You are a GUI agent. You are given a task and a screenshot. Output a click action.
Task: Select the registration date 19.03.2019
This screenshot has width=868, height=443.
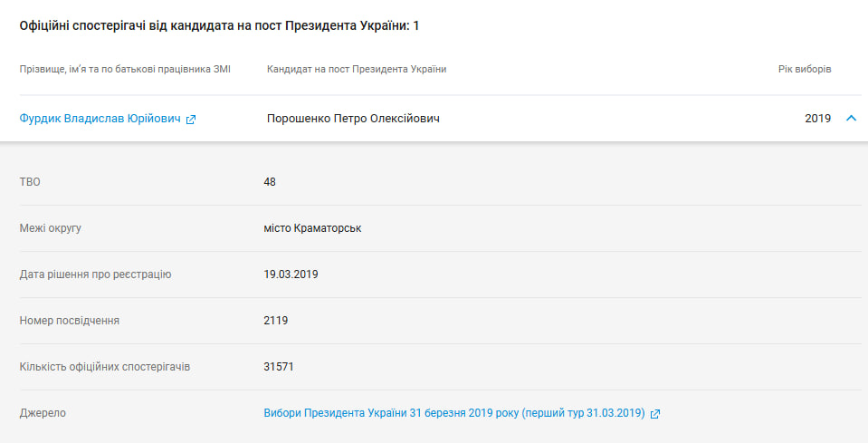click(291, 274)
